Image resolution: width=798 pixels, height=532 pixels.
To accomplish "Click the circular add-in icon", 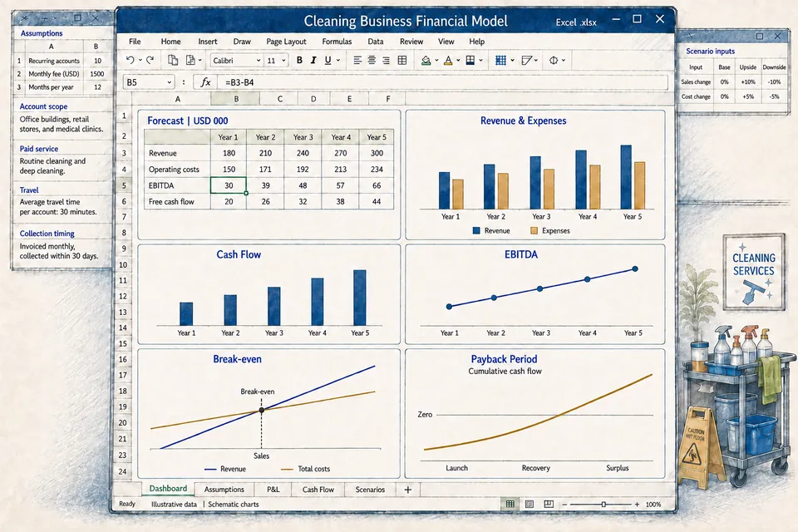I will click(554, 60).
